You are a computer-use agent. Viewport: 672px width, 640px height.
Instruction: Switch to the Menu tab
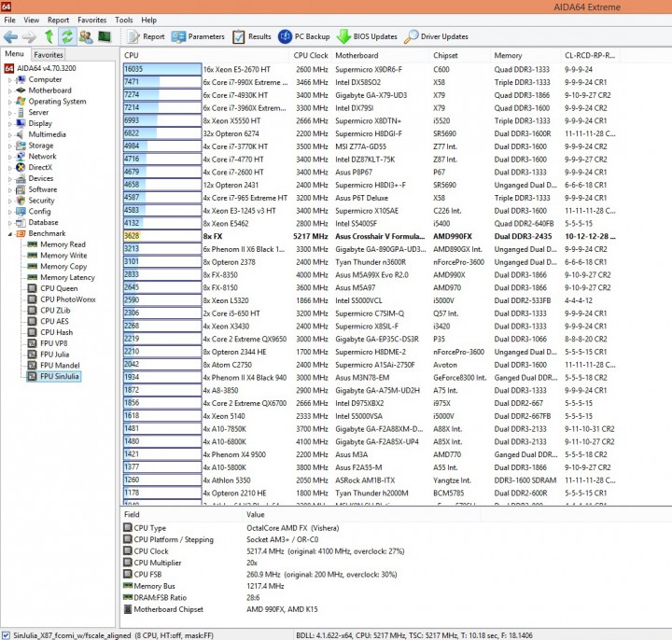(x=14, y=54)
